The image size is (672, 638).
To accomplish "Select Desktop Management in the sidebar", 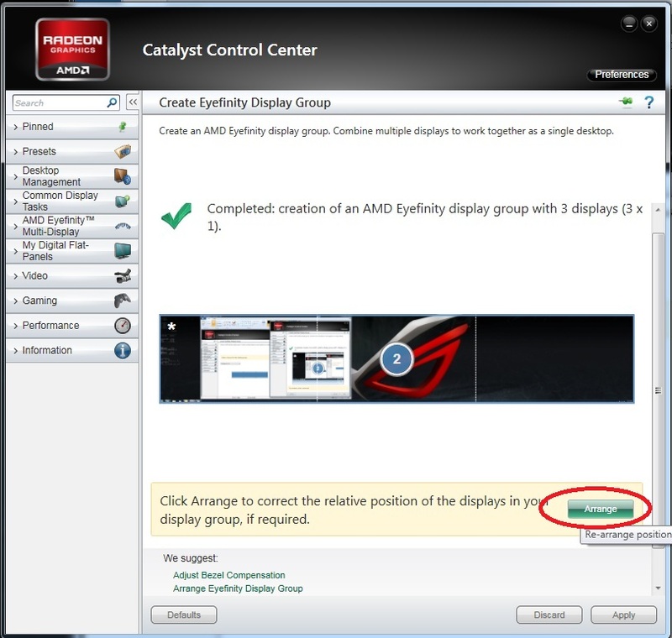I will coord(72,176).
